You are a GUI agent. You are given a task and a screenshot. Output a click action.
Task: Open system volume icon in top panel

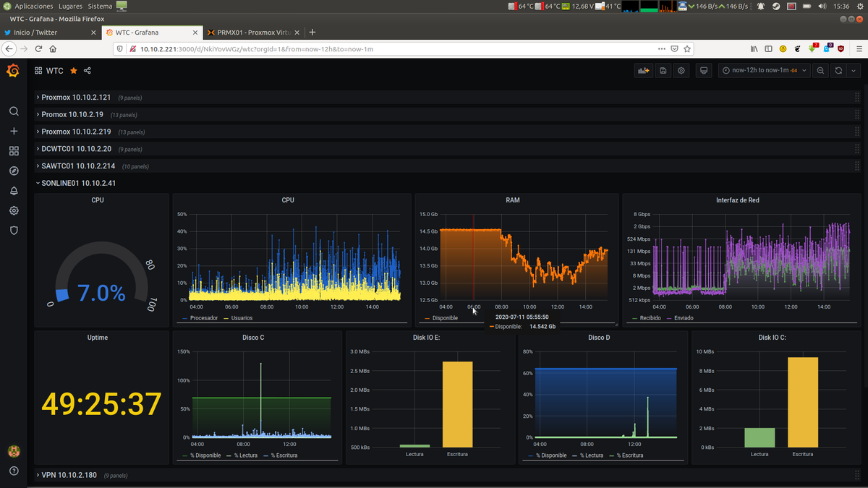[822, 6]
